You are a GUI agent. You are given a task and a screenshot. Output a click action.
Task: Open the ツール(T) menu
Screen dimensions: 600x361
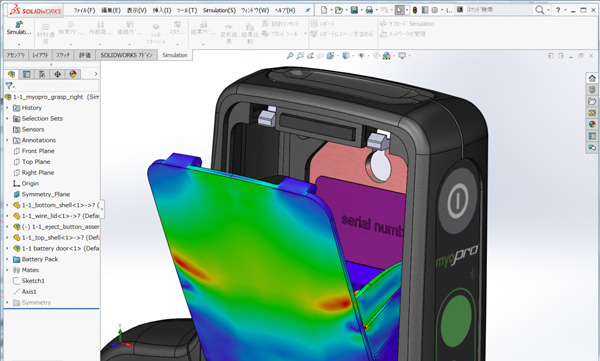click(187, 10)
